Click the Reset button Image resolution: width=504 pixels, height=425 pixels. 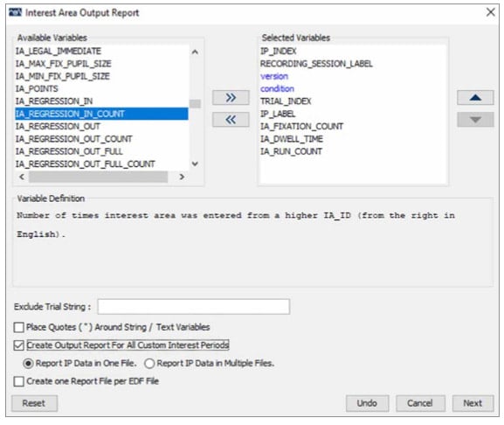(34, 403)
